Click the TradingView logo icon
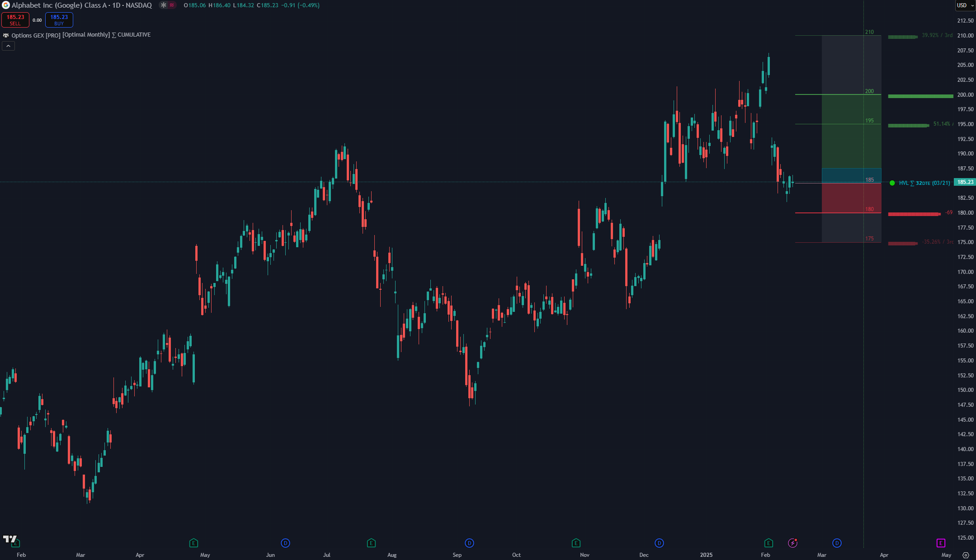This screenshot has width=976, height=560. tap(9, 539)
